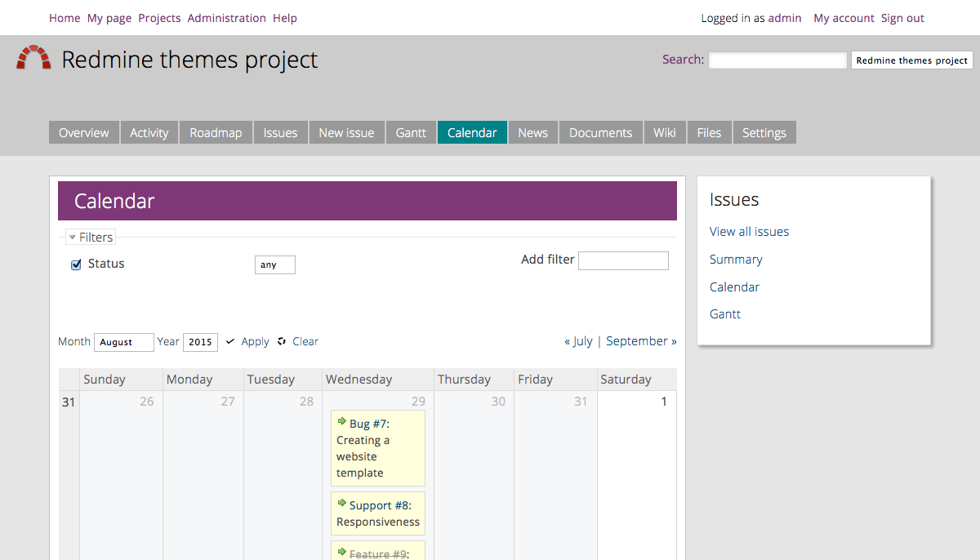Click the Status filter label
Viewport: 980px width, 560px height.
pyautogui.click(x=106, y=264)
